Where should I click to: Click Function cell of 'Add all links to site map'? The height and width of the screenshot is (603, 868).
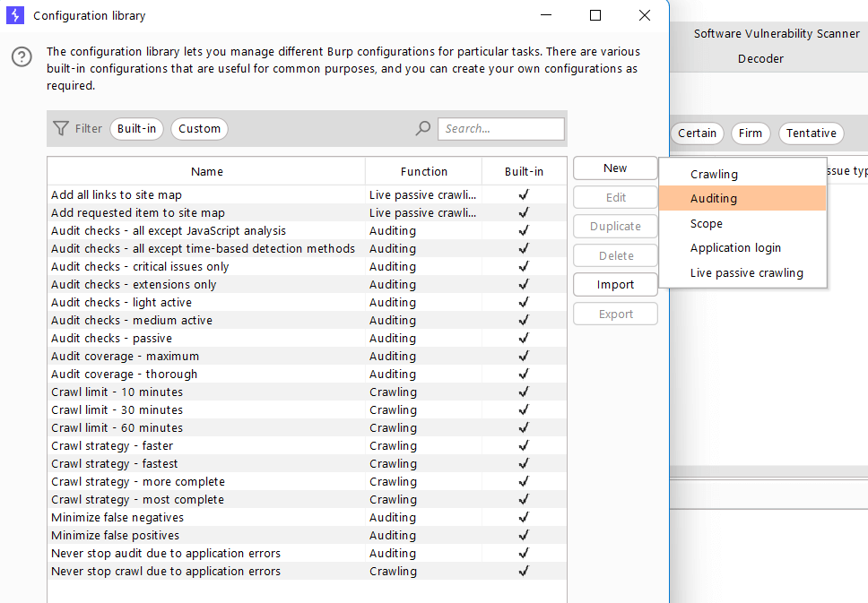point(423,194)
